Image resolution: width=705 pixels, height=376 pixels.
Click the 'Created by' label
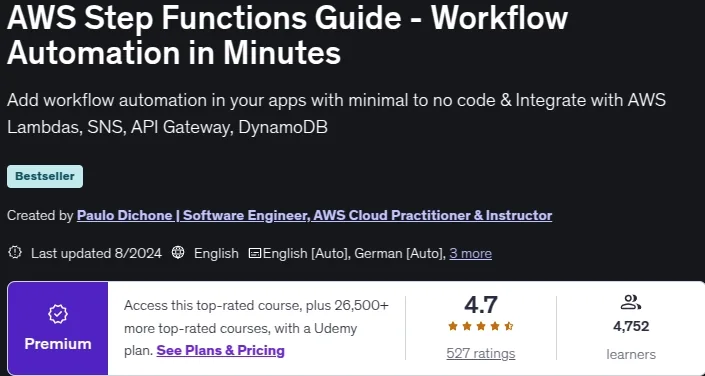[x=40, y=215]
